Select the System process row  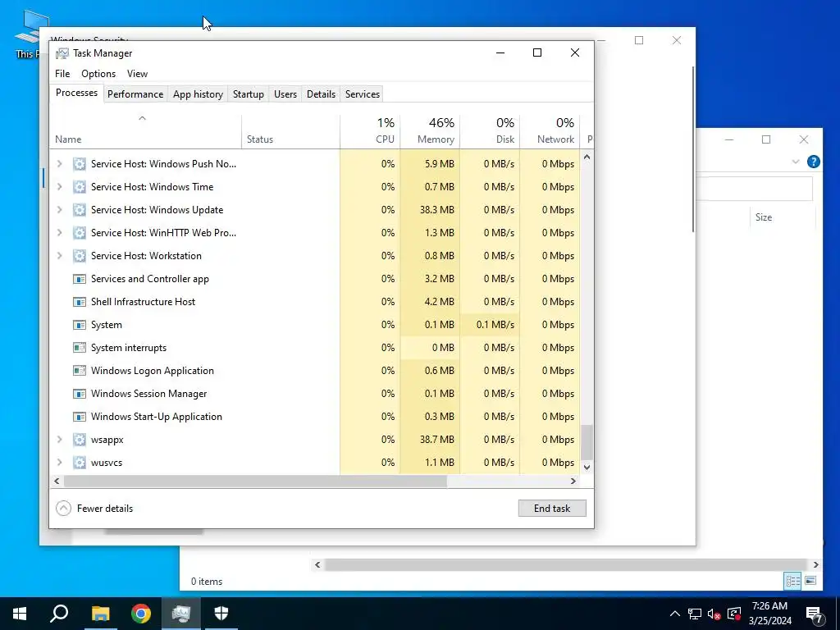[314, 325]
